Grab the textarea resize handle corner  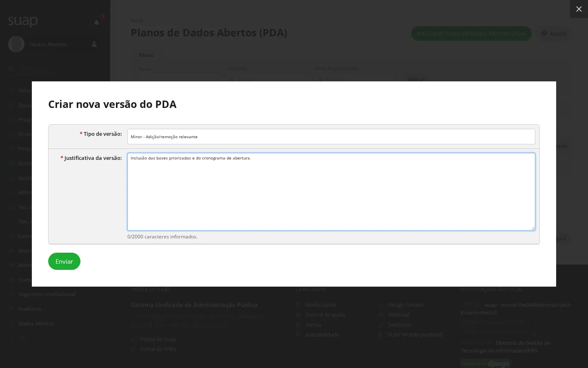point(532,228)
